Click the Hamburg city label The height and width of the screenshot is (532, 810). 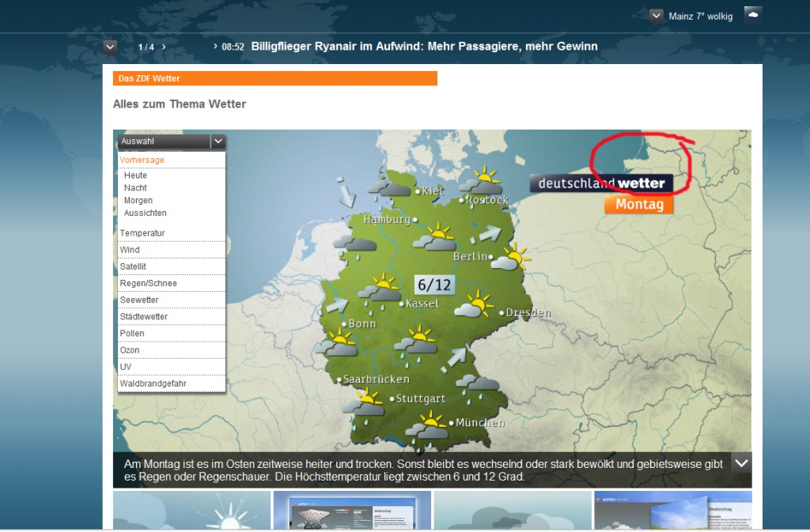(x=387, y=219)
